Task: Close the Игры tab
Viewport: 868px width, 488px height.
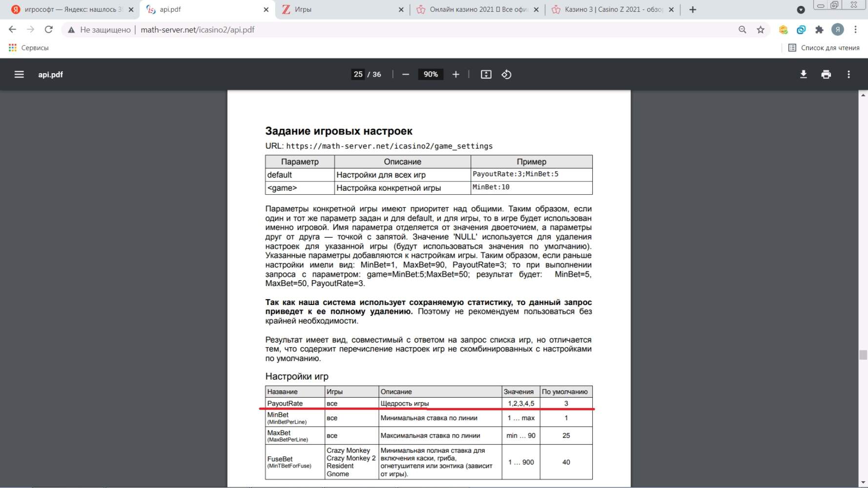Action: pyautogui.click(x=401, y=10)
